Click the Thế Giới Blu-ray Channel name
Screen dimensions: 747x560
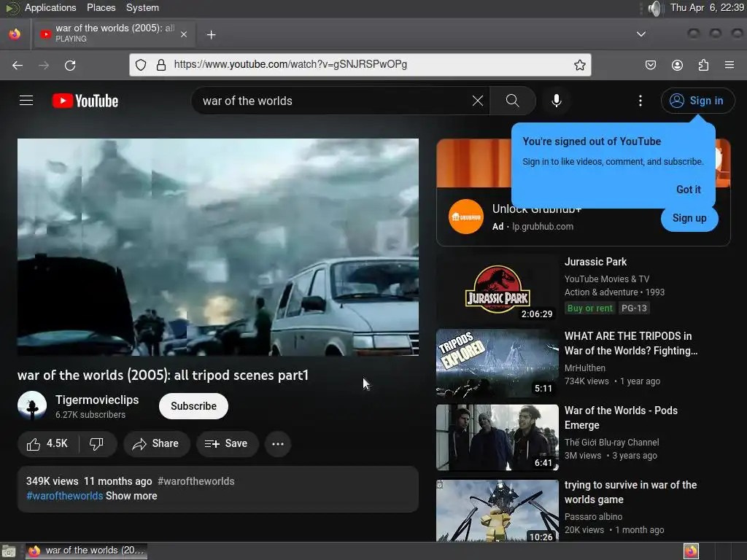coord(612,443)
